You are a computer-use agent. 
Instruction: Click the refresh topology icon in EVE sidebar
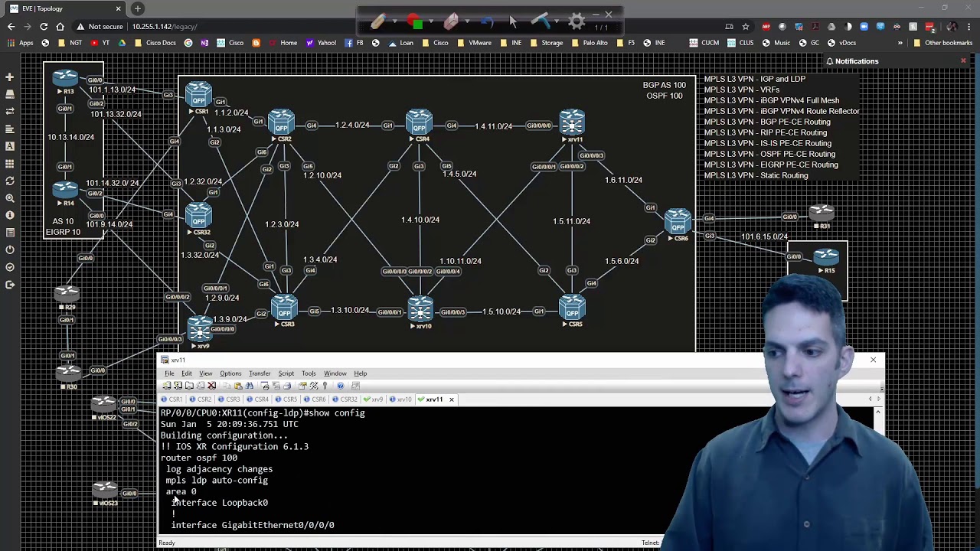tap(9, 181)
